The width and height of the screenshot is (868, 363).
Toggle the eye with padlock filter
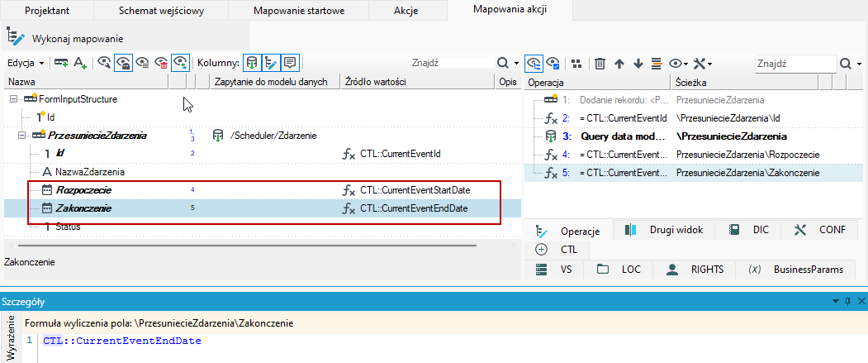[123, 63]
